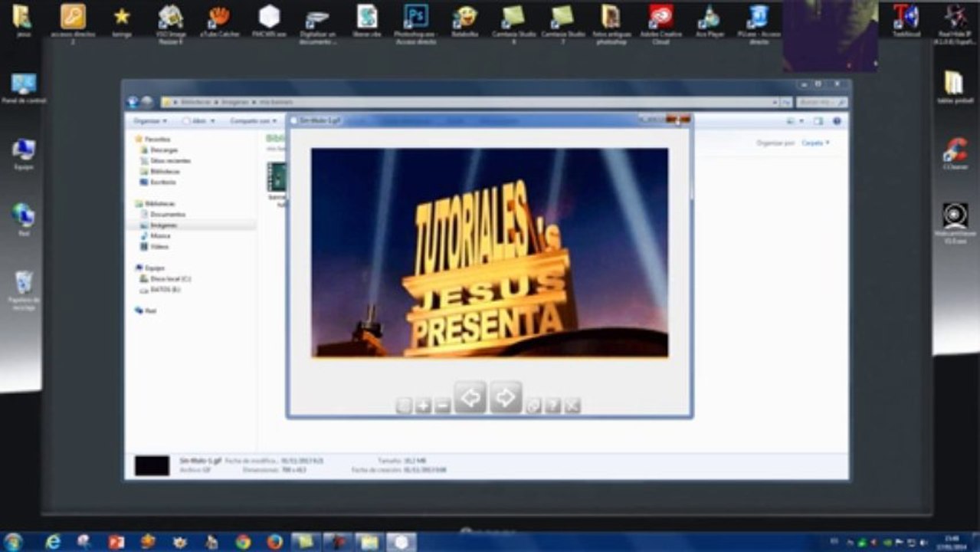The height and width of the screenshot is (552, 980).
Task: Select Descargas in Explorer sidebar
Action: pyautogui.click(x=159, y=150)
